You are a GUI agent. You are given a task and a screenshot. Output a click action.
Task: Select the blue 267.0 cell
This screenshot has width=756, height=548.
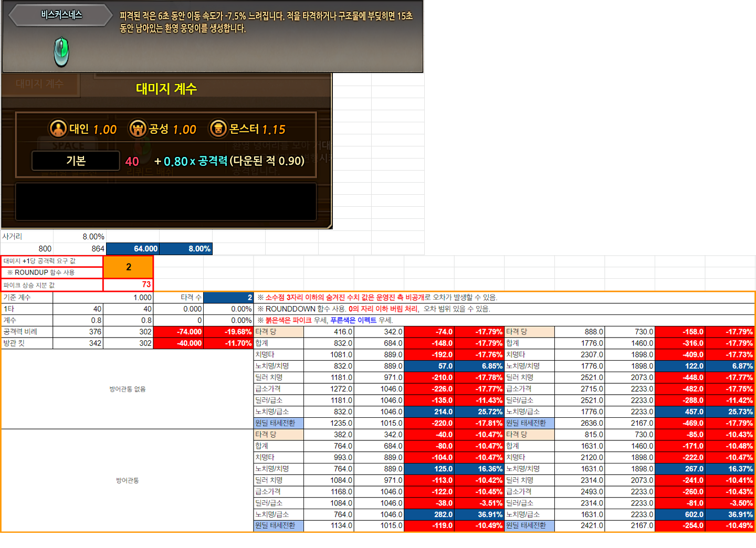[680, 469]
